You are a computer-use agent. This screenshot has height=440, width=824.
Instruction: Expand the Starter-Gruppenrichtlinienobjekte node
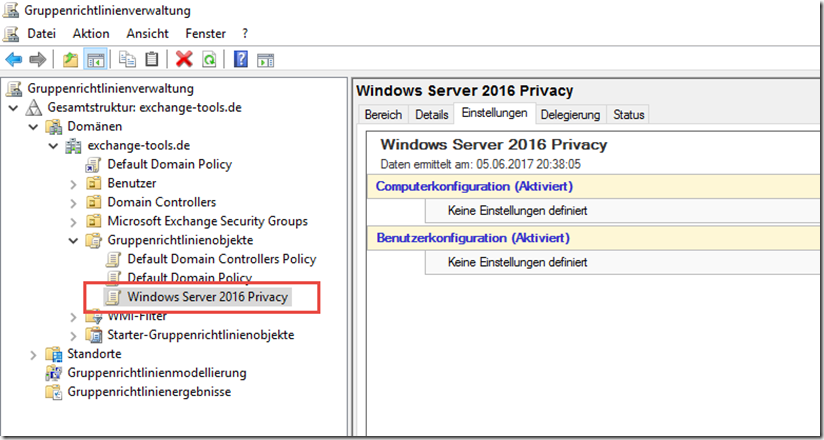(x=73, y=335)
